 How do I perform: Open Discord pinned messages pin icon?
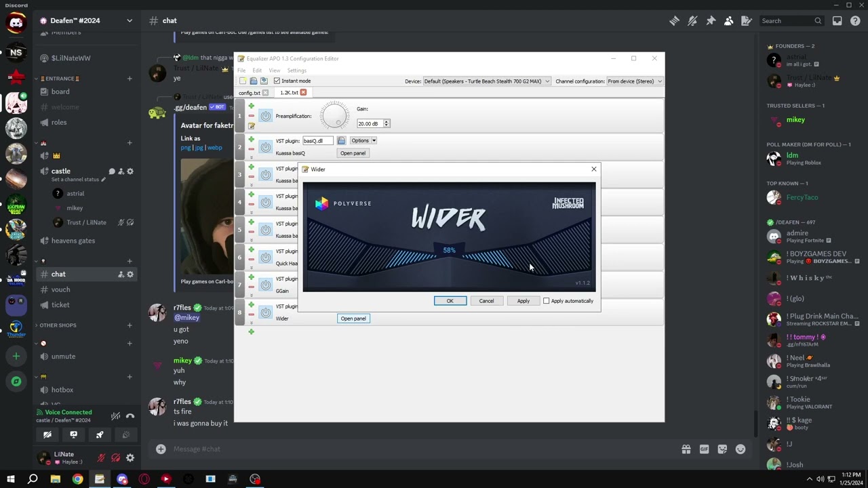[x=711, y=21]
